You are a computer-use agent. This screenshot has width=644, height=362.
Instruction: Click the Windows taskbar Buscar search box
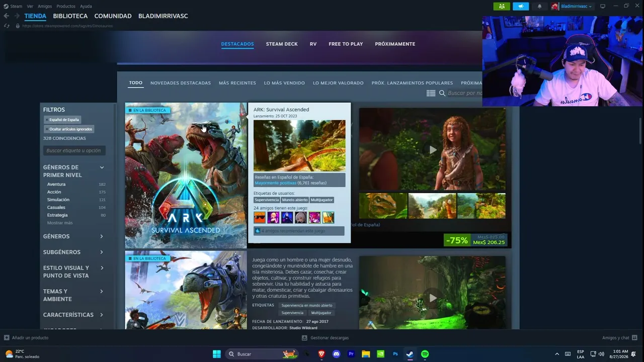(x=261, y=354)
